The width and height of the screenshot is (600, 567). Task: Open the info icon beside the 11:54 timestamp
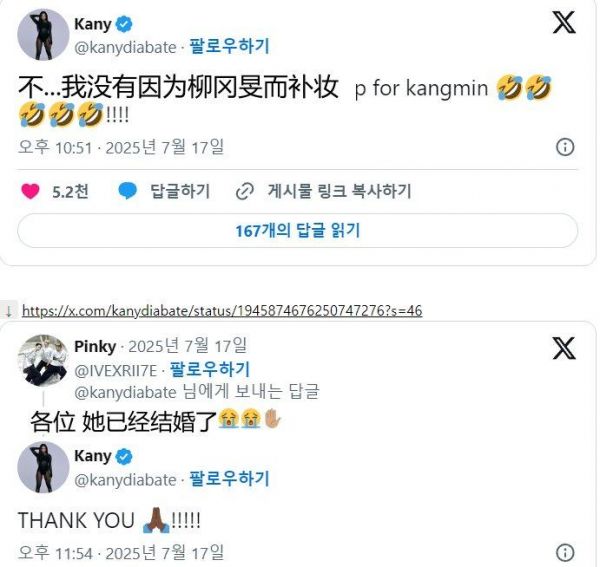[x=565, y=552]
